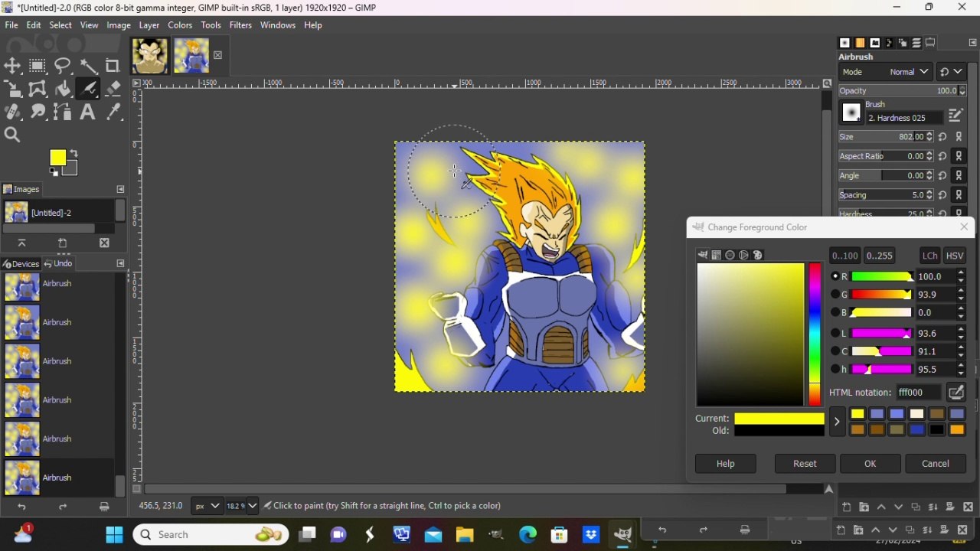Switch to the Palette selector in dialog
The width and height of the screenshot is (980, 551).
(x=758, y=256)
